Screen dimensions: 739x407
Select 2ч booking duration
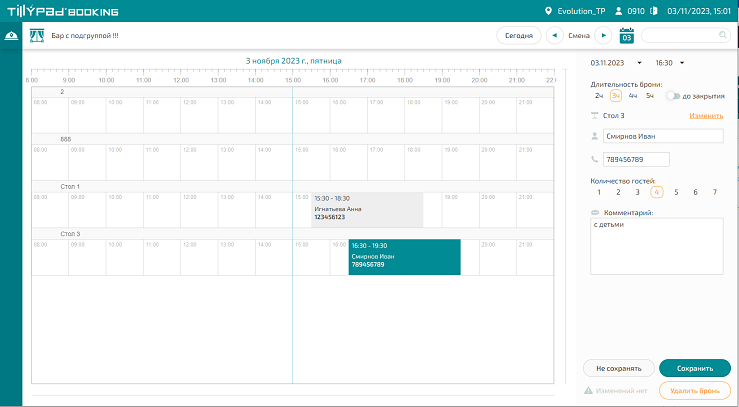click(598, 96)
